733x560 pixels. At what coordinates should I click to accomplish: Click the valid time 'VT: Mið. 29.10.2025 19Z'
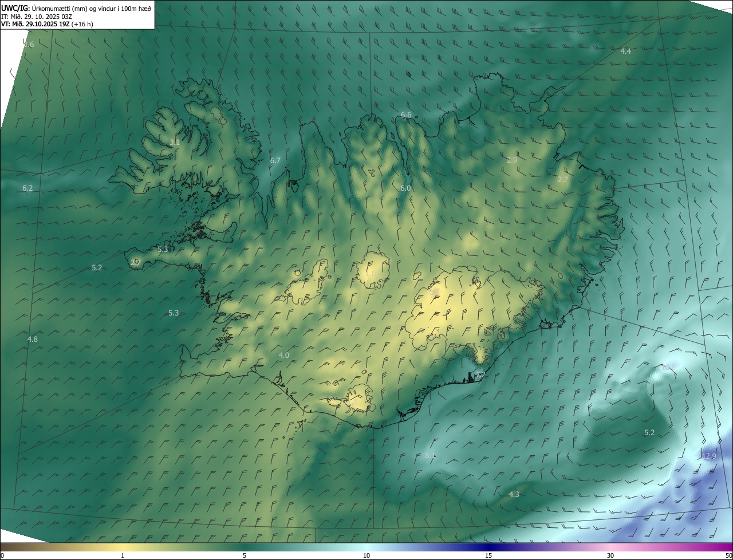35,24
